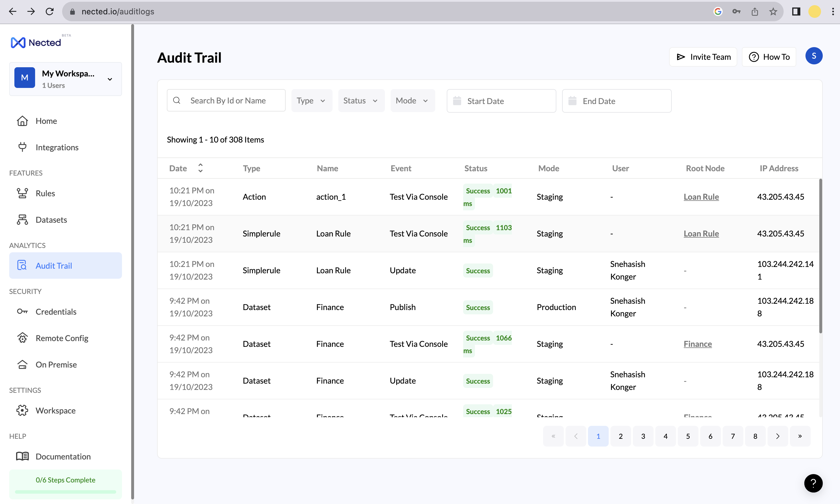Go to page 3 of results
The height and width of the screenshot is (504, 840).
click(643, 436)
